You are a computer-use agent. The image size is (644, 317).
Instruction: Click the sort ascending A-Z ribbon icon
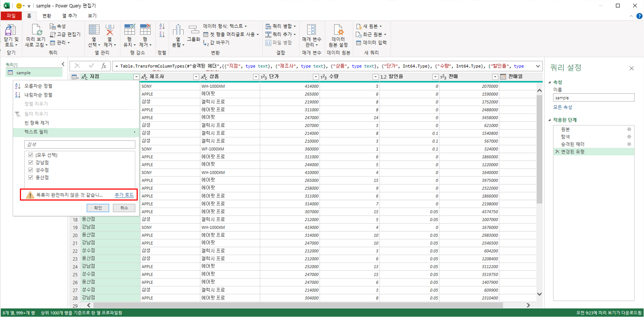[x=162, y=26]
